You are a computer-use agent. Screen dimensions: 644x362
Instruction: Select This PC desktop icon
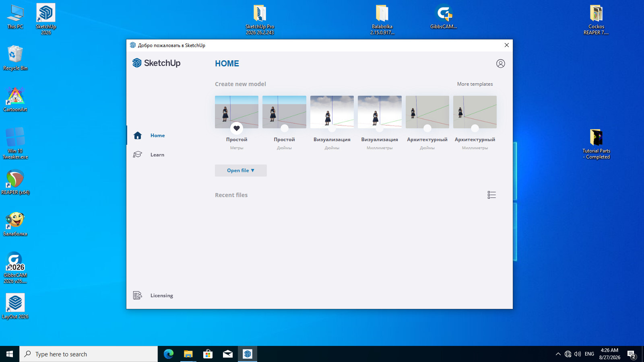coord(15,17)
